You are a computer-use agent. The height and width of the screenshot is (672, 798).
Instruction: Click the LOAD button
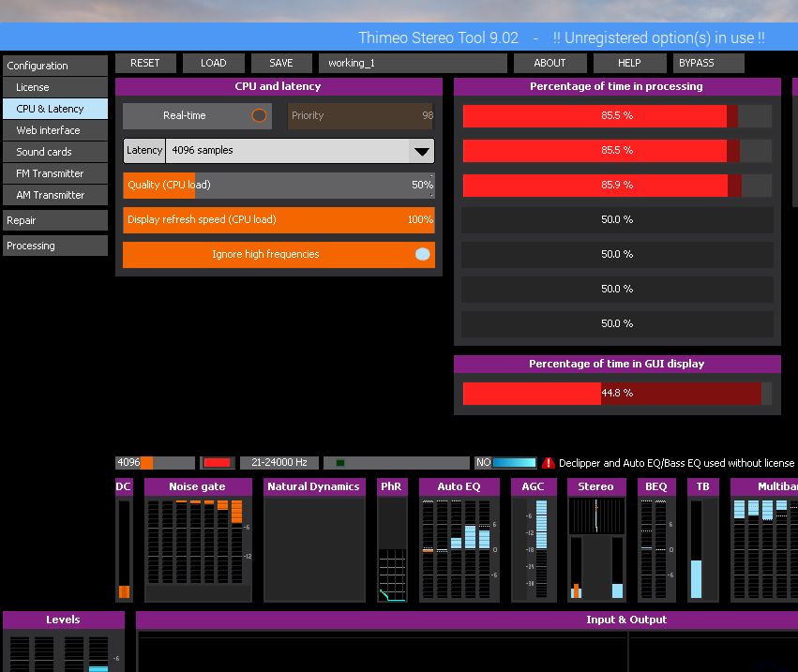[214, 63]
